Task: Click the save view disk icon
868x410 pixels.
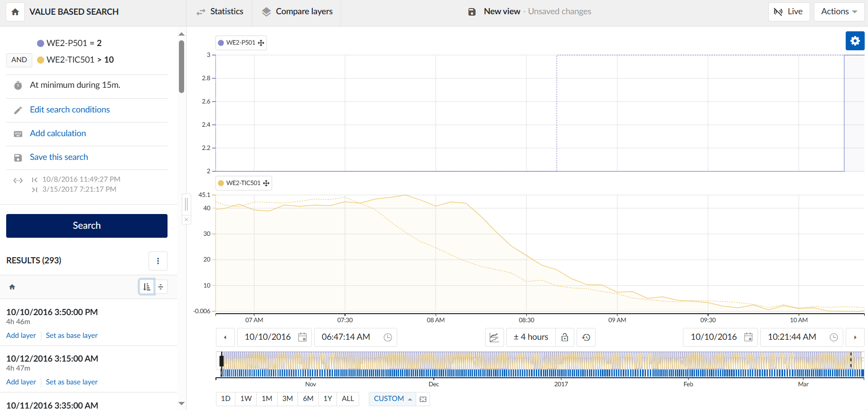Action: pos(472,12)
